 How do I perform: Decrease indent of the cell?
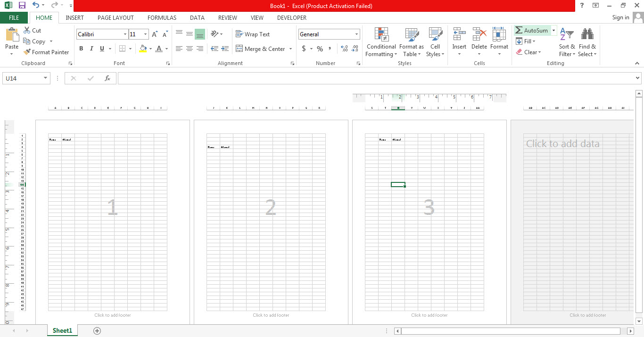(215, 49)
